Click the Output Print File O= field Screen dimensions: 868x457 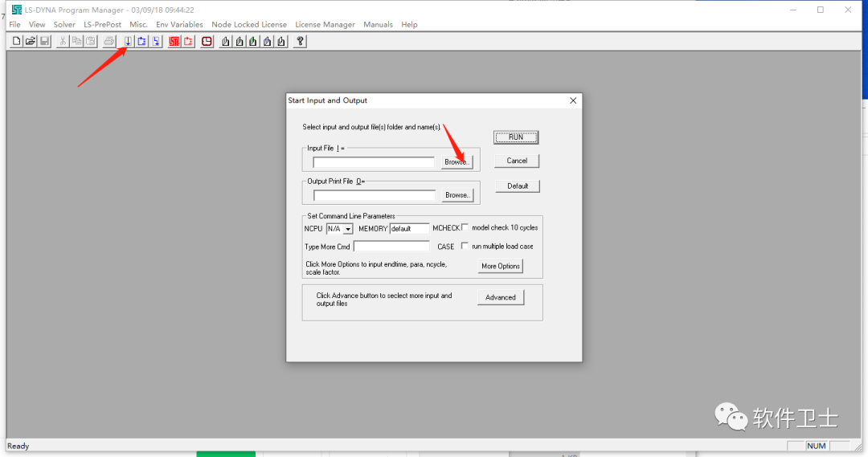coord(375,195)
